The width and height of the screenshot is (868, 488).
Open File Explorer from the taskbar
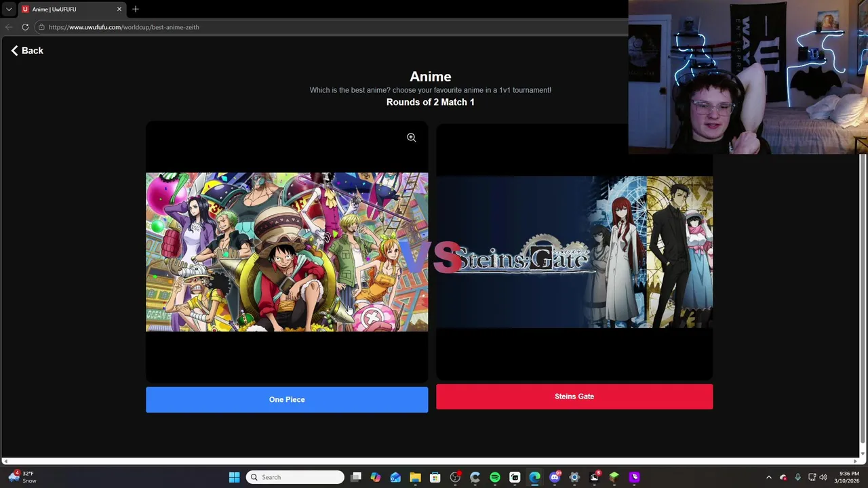click(x=415, y=477)
